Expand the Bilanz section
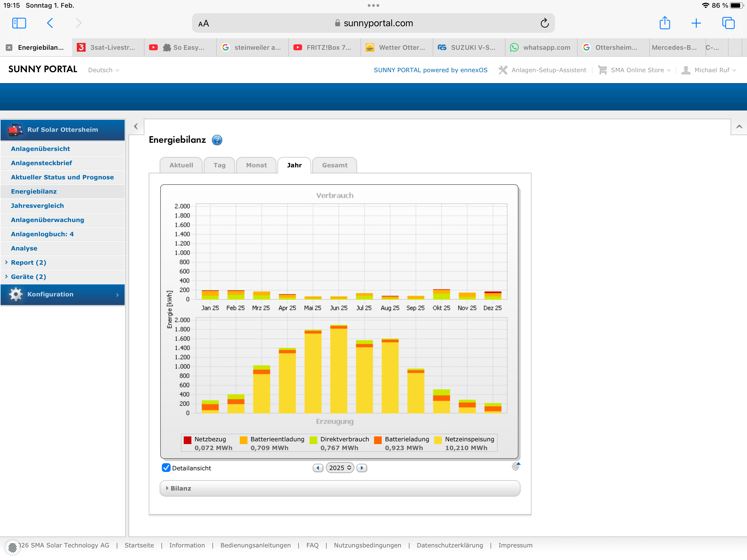 181,488
